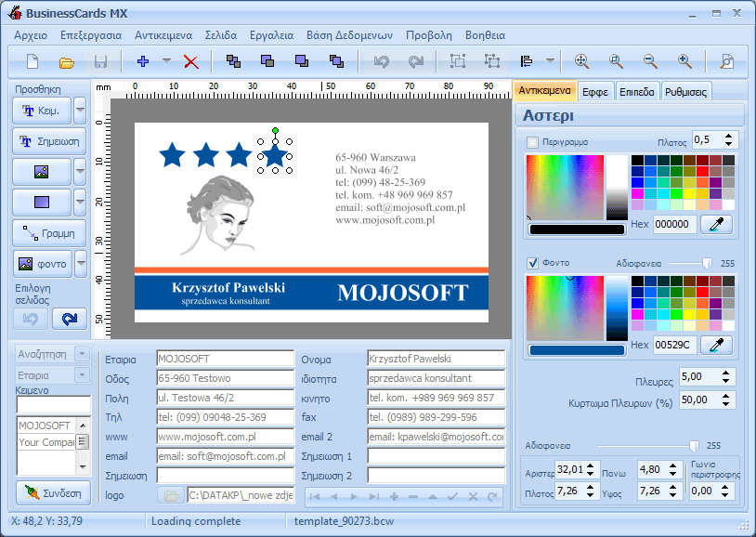Open the Επεξεργασια menu
This screenshot has width=756, height=537.
pos(91,35)
